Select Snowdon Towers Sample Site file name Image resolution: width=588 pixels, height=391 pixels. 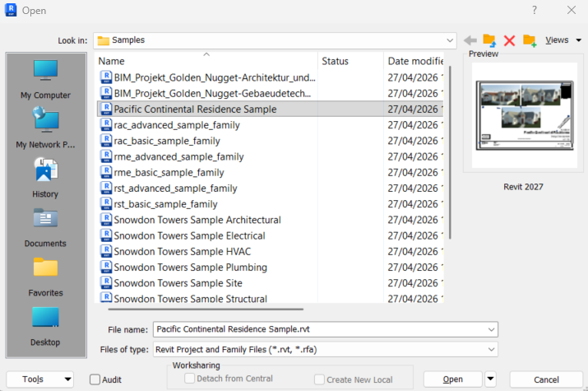click(x=178, y=283)
